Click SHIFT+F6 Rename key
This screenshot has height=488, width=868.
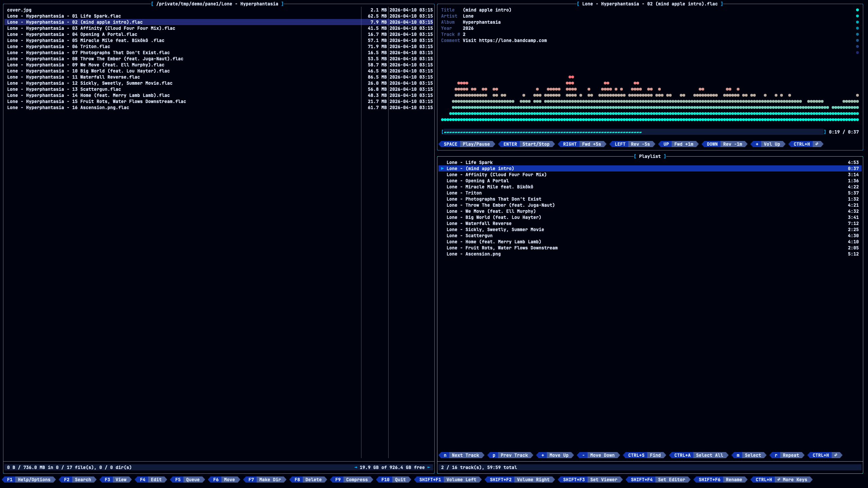coord(721,480)
